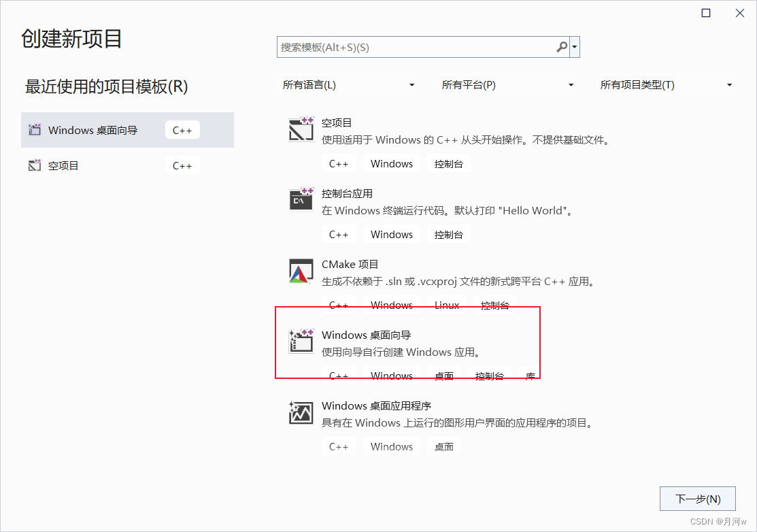
Task: Open the 所有语言(L) language filter
Action: click(x=348, y=85)
